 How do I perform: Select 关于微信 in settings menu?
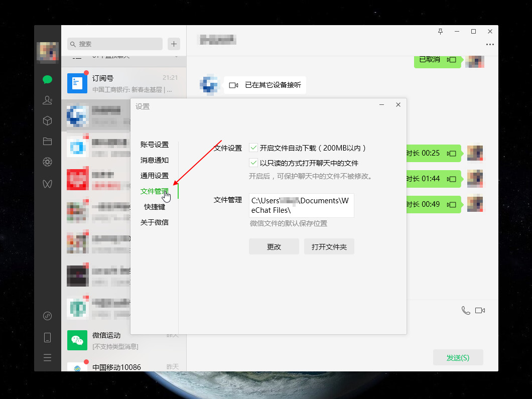point(155,222)
